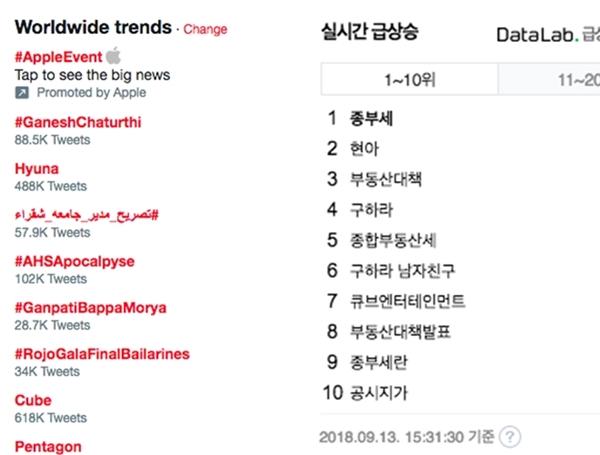Open the #GanpatiBappaMorya trend
600x455 pixels.
click(90, 307)
